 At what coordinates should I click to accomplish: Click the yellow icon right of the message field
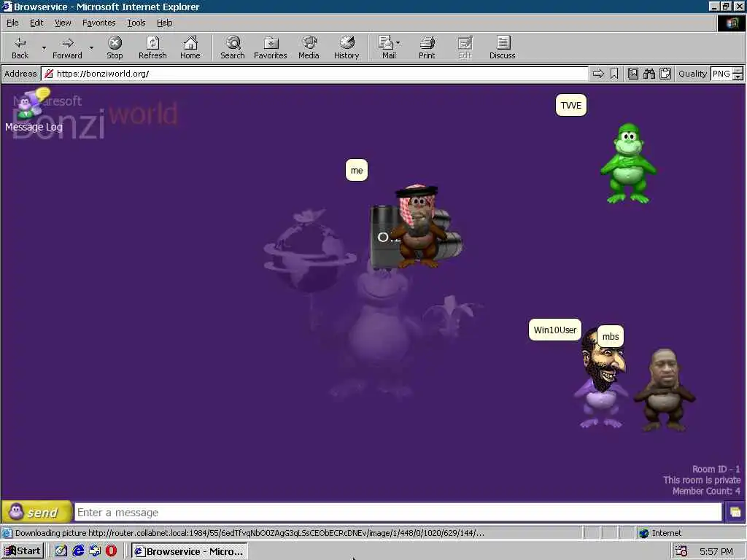(x=735, y=513)
